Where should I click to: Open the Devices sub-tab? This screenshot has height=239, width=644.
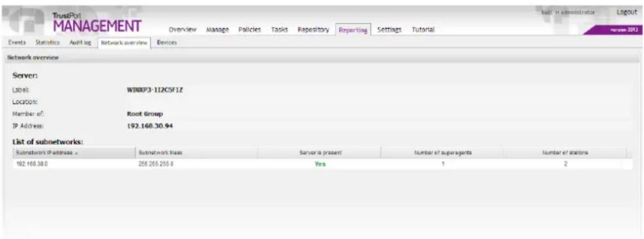(x=166, y=42)
